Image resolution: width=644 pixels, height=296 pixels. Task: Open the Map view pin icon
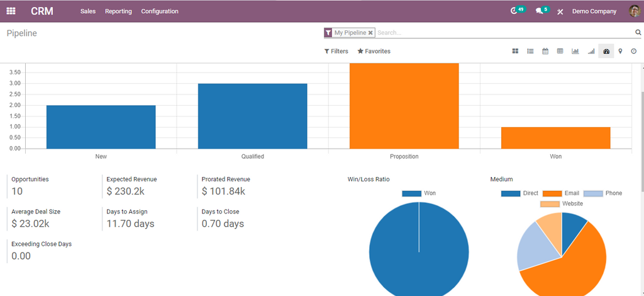(620, 52)
